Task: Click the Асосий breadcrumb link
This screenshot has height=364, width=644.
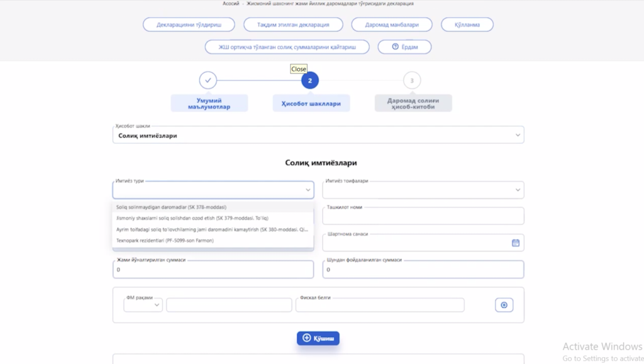Action: tap(231, 3)
